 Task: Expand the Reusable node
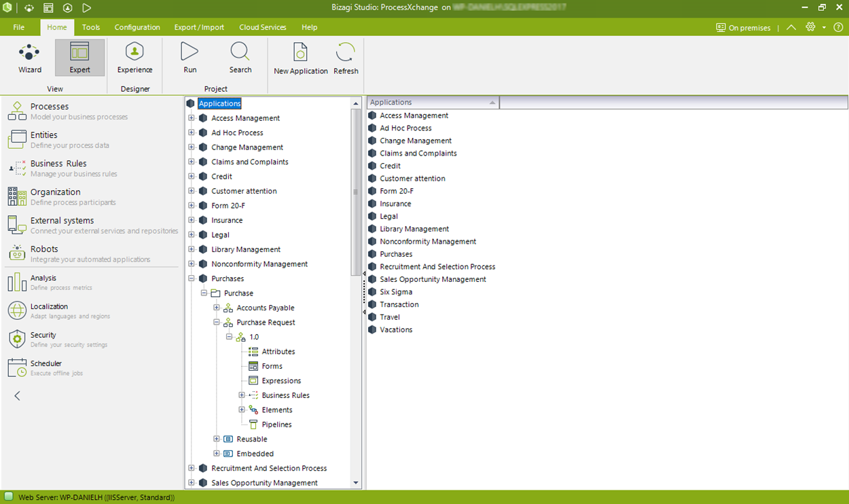pos(217,439)
